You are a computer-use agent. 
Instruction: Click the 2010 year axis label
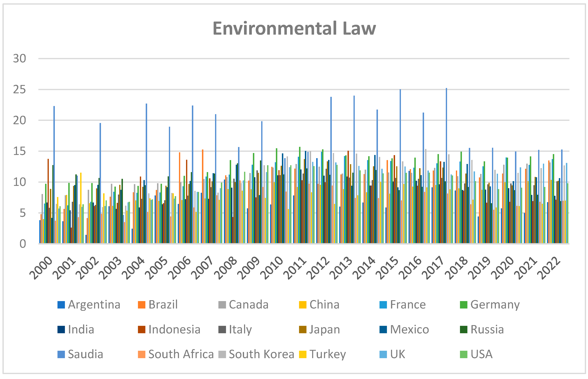(272, 268)
